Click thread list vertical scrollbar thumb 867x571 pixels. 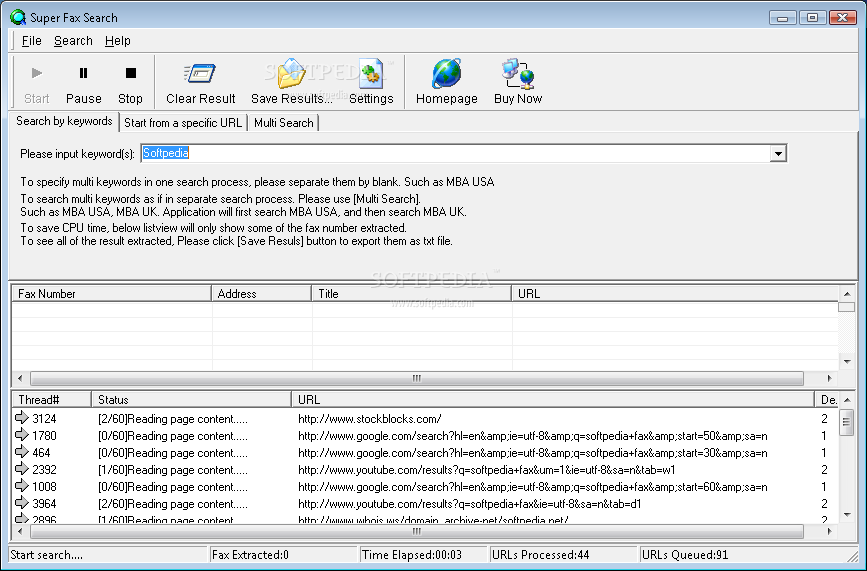click(847, 422)
